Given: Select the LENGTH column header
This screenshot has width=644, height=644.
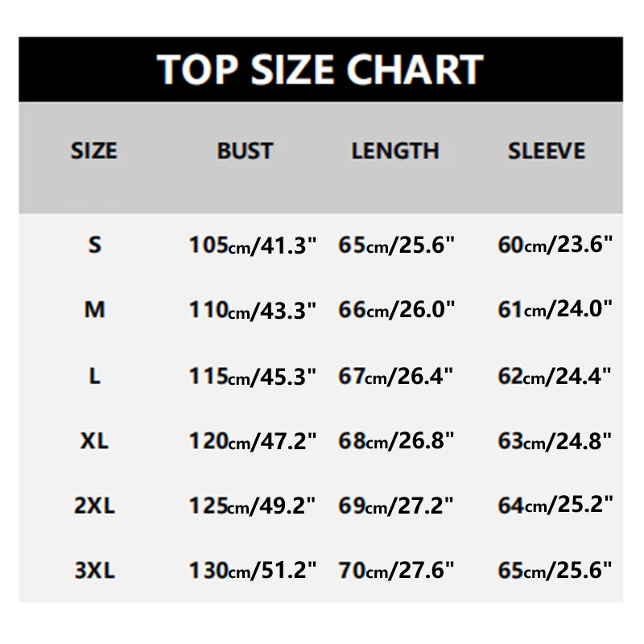Looking at the screenshot, I should 395,151.
